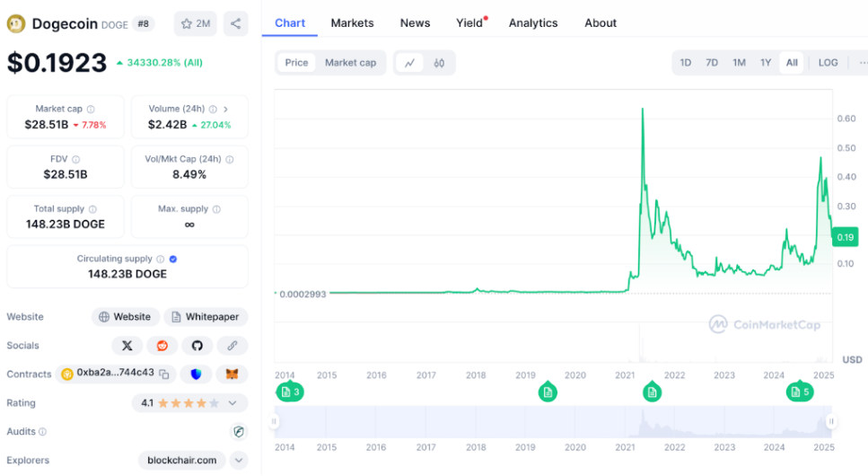Open the 2021 news event marker

pos(652,392)
